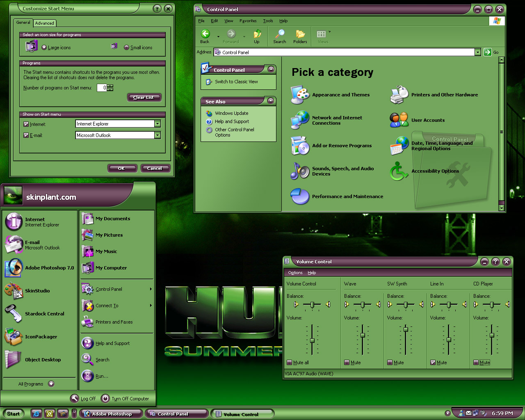
Task: Click the User Accounts icon
Action: pos(399,120)
